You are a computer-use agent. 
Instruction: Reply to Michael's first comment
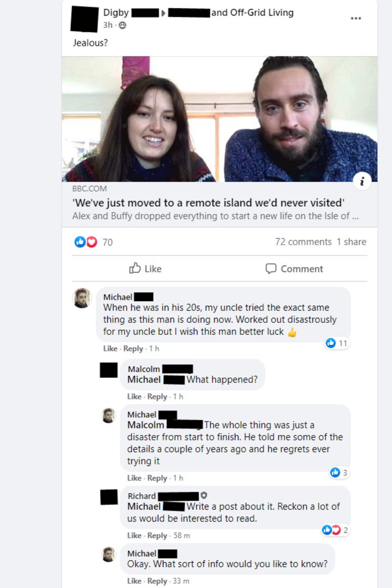point(133,348)
